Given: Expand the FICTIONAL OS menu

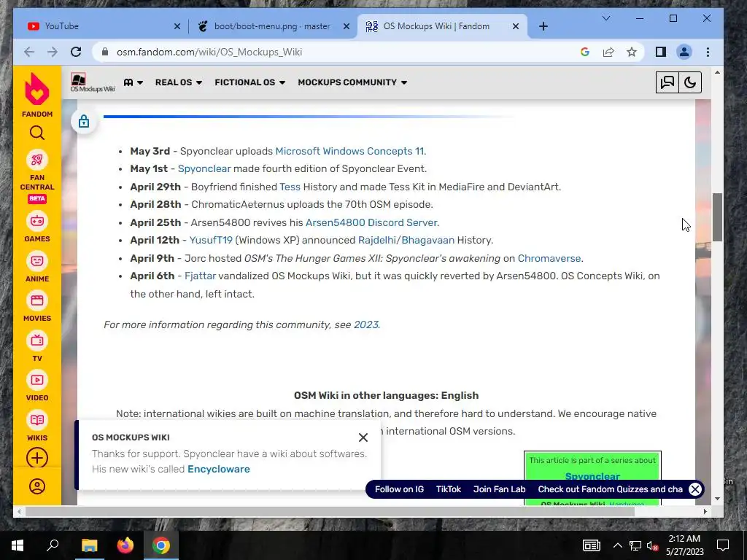Looking at the screenshot, I should point(249,82).
